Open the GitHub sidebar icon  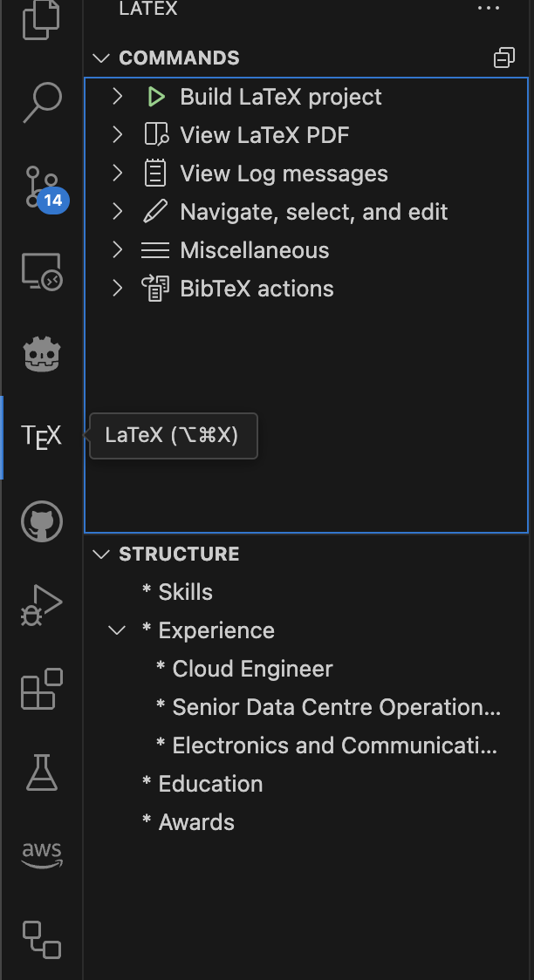pyautogui.click(x=42, y=521)
